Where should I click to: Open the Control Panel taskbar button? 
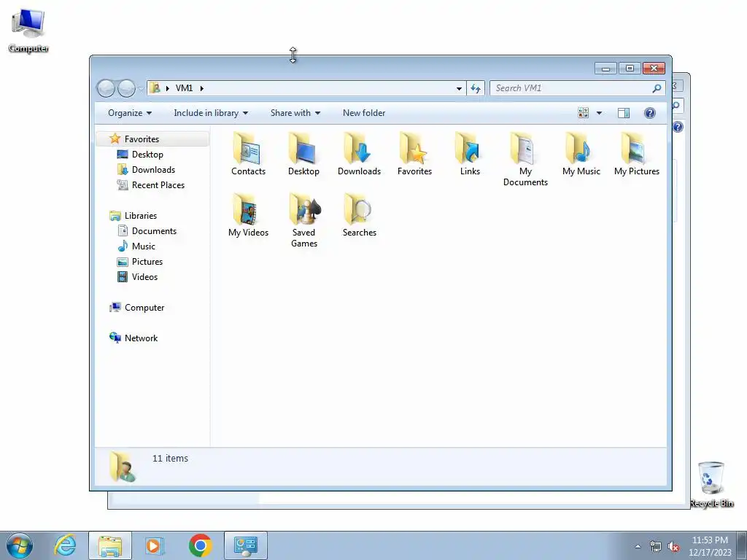(246, 545)
